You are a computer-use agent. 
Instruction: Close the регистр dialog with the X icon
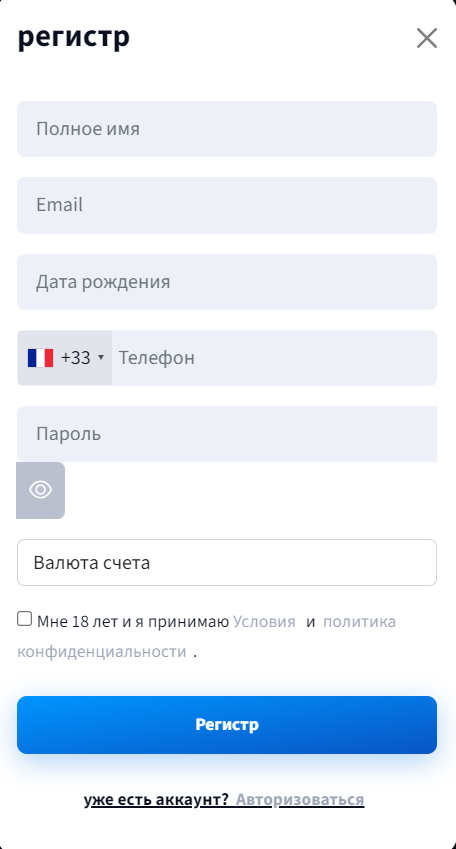[x=427, y=38]
